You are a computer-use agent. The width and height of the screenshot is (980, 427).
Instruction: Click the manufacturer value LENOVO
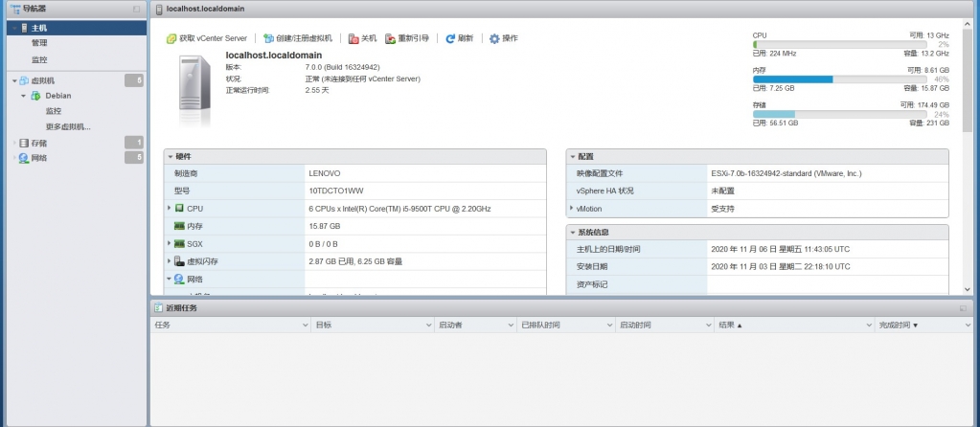(x=325, y=173)
